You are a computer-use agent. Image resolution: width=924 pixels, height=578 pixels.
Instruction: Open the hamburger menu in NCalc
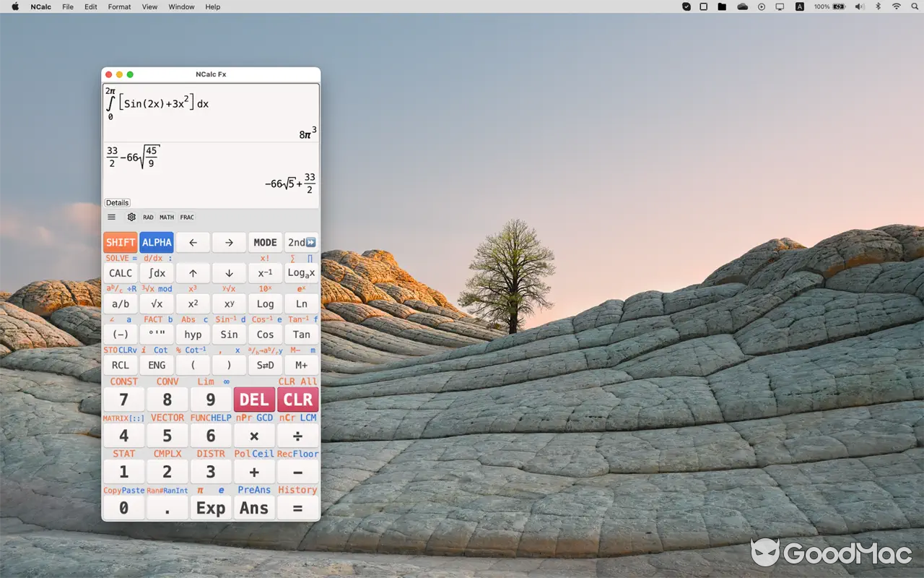(111, 217)
